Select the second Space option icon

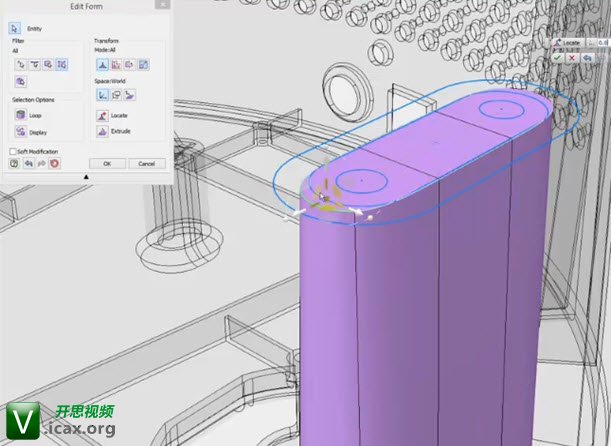click(x=116, y=95)
